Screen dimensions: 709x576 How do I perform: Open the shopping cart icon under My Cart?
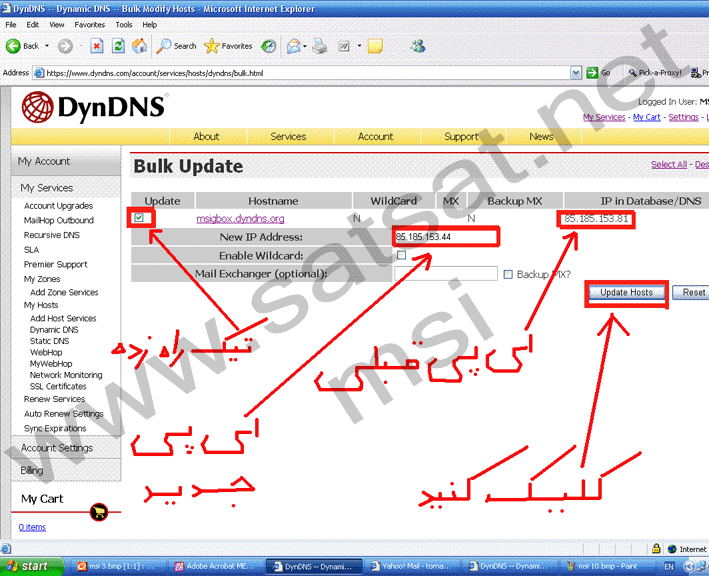coord(99,512)
